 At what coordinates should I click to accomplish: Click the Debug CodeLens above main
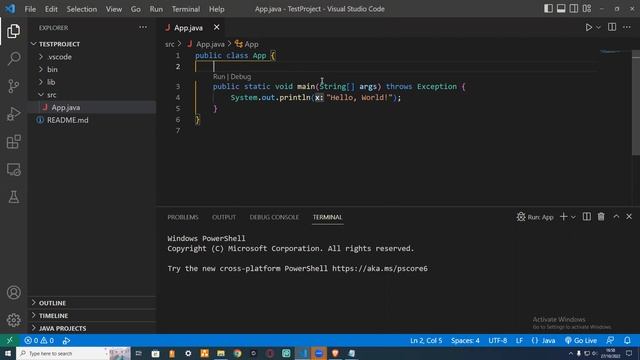pyautogui.click(x=240, y=76)
